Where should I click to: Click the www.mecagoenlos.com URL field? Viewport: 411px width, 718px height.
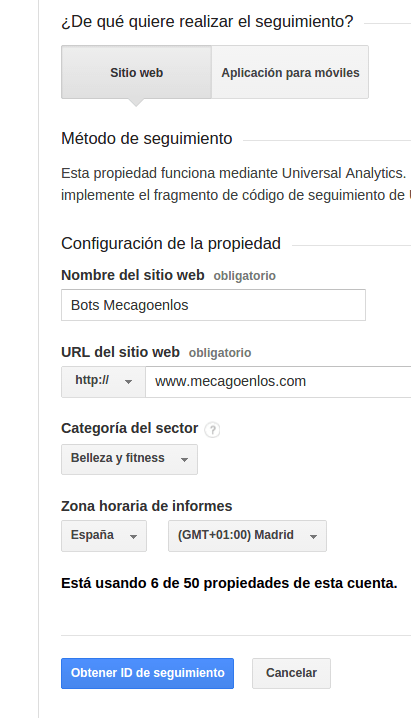pyautogui.click(x=278, y=382)
